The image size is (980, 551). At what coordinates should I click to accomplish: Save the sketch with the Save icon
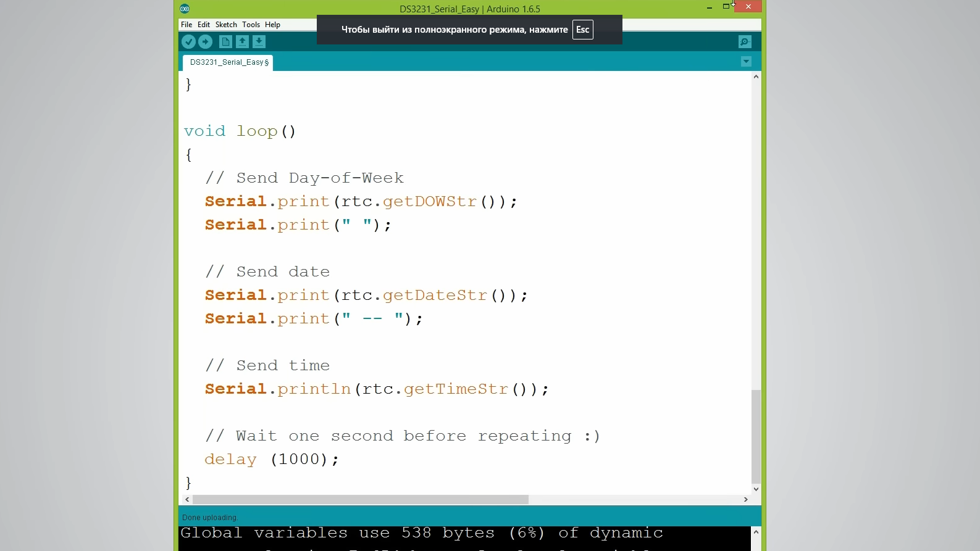pos(259,41)
